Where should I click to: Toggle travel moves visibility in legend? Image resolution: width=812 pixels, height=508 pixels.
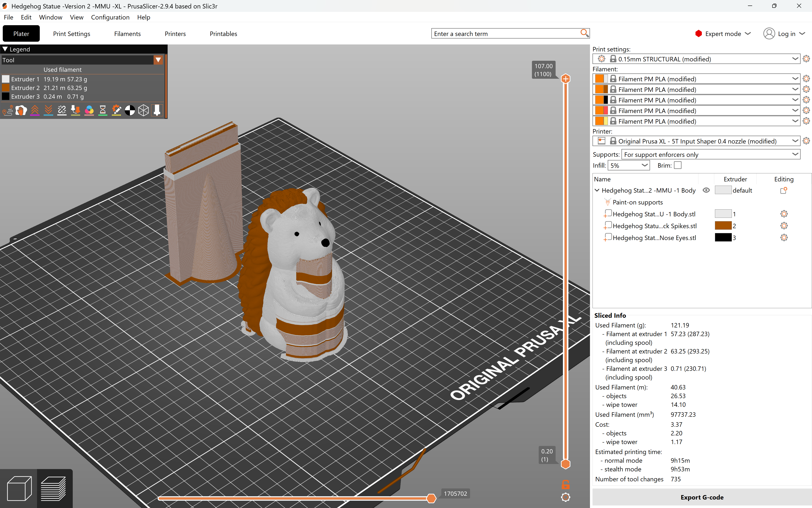(x=8, y=110)
